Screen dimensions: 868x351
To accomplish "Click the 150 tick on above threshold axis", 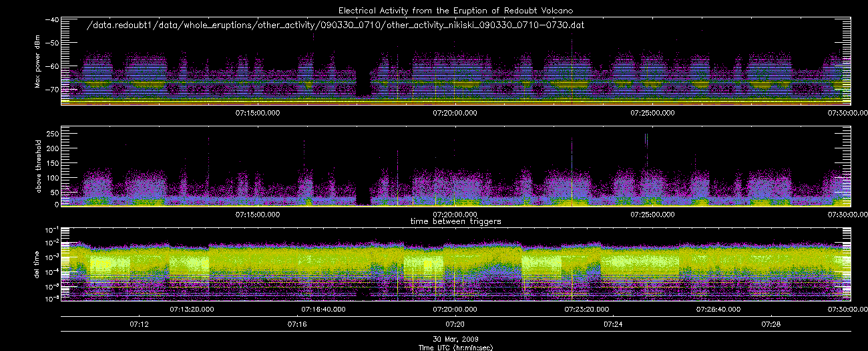I will [52, 162].
